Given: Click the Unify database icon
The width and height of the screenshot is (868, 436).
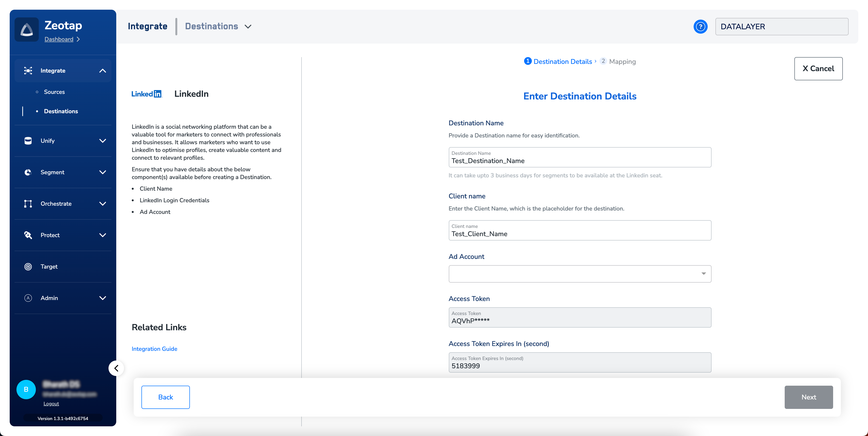Looking at the screenshot, I should (28, 141).
